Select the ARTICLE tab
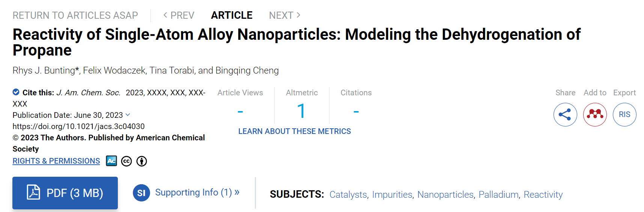 (232, 15)
